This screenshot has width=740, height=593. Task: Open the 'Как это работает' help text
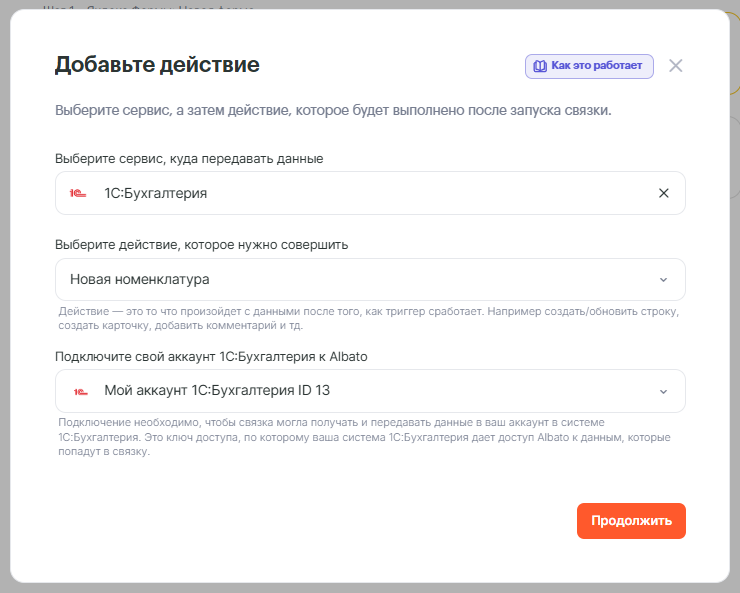click(x=598, y=66)
